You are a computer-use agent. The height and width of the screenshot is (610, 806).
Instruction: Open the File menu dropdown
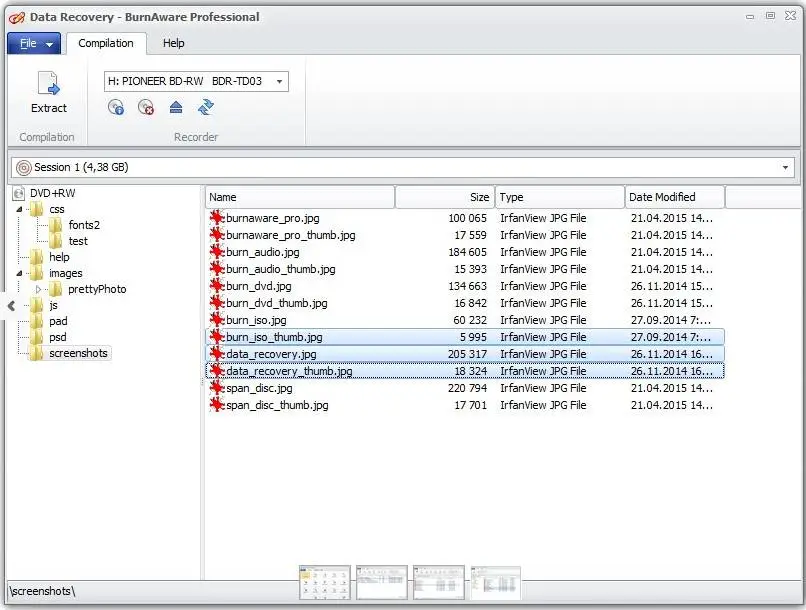pos(34,44)
